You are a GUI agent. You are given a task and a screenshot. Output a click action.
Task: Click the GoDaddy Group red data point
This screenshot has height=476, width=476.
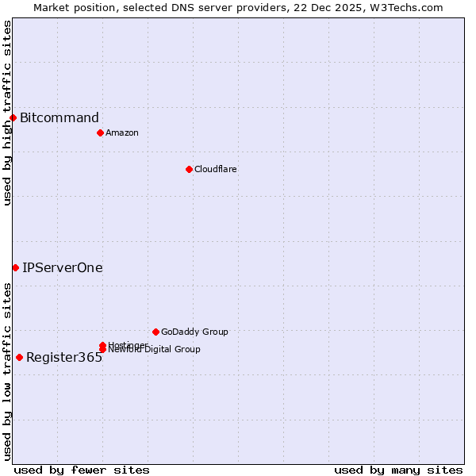tap(156, 332)
